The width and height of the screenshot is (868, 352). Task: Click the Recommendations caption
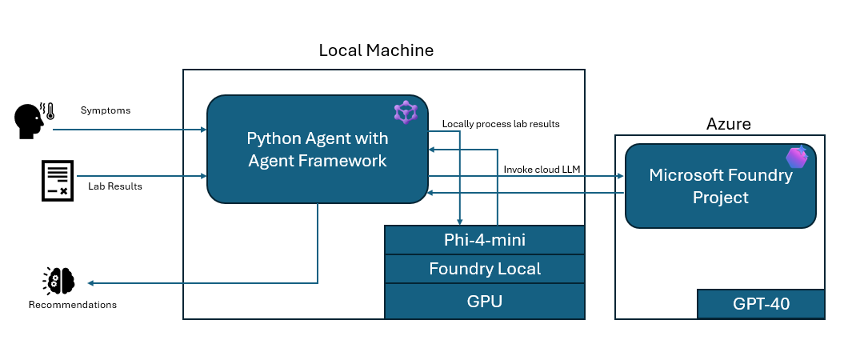pos(73,305)
